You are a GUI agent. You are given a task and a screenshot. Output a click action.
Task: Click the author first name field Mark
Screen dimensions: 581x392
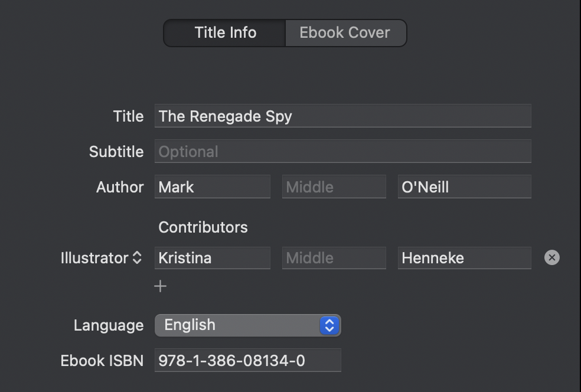point(212,187)
